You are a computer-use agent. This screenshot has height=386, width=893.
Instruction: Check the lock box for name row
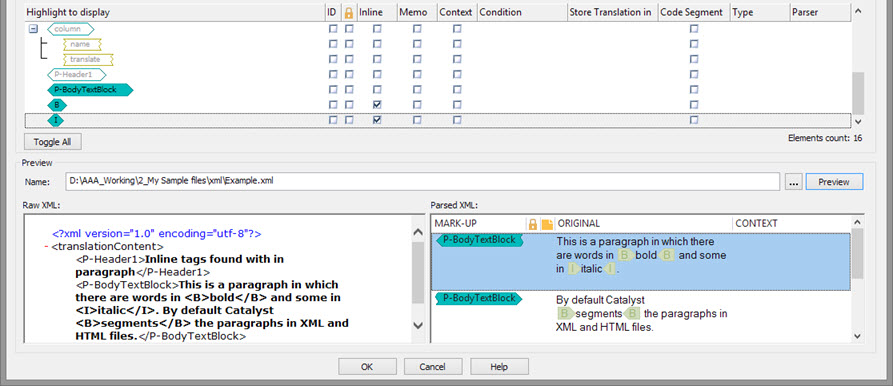click(349, 44)
